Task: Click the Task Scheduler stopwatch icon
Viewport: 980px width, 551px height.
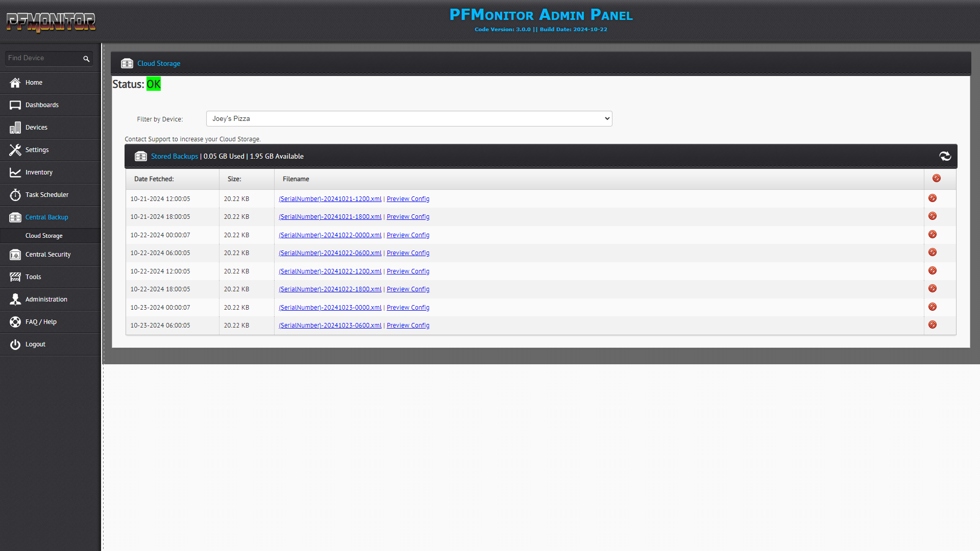Action: pyautogui.click(x=15, y=195)
